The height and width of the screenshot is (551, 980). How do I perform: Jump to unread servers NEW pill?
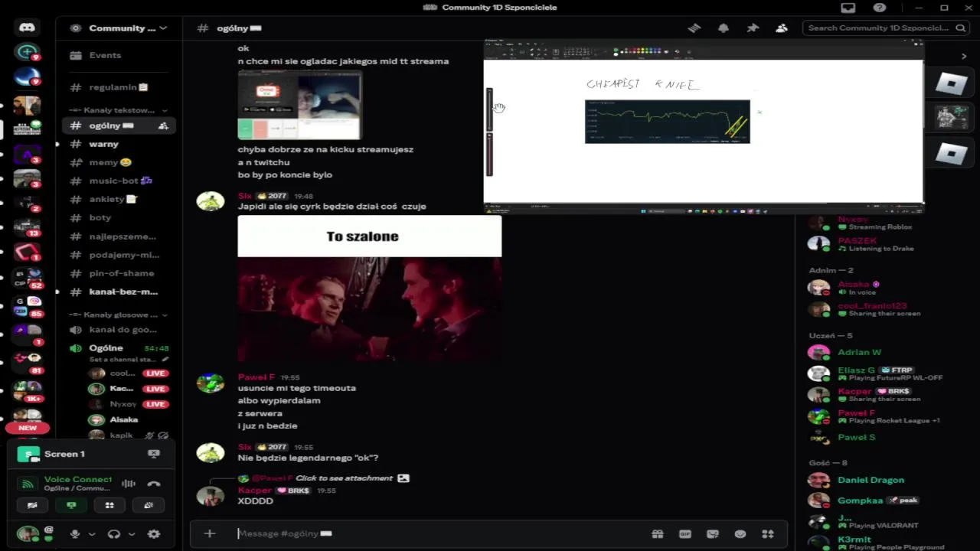coord(28,428)
